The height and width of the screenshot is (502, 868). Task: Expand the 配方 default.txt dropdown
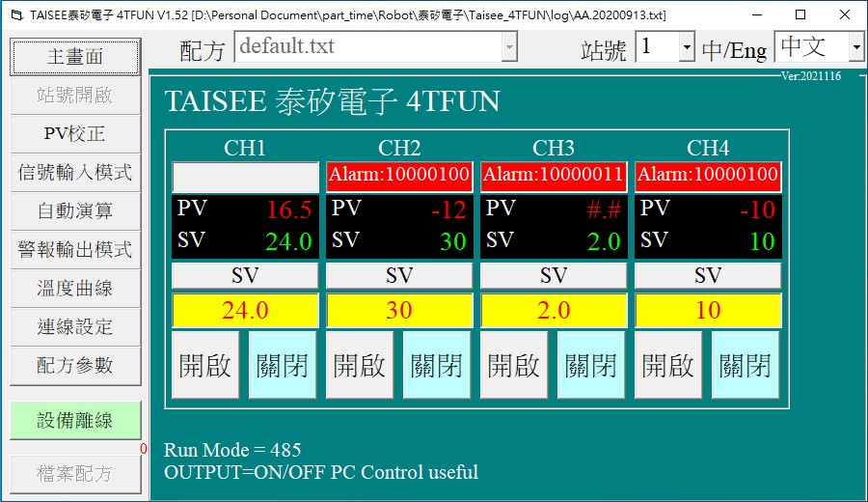509,46
